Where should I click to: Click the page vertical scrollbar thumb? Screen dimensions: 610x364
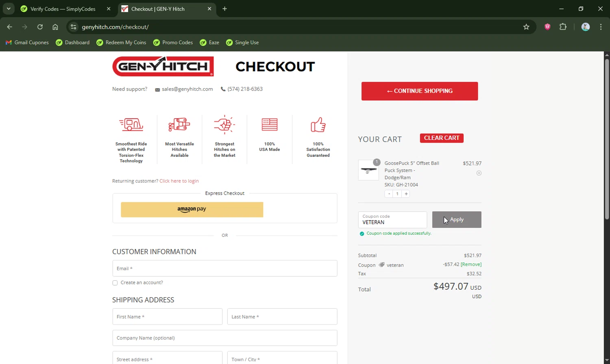coord(607,139)
